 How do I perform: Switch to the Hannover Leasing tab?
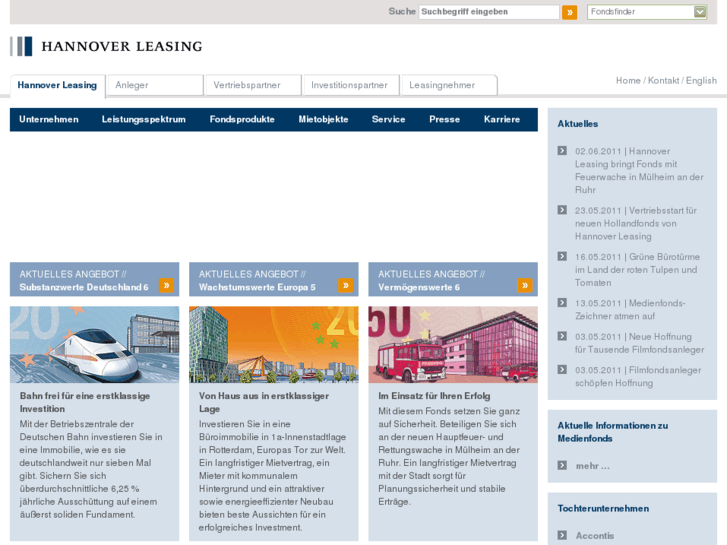(57, 85)
